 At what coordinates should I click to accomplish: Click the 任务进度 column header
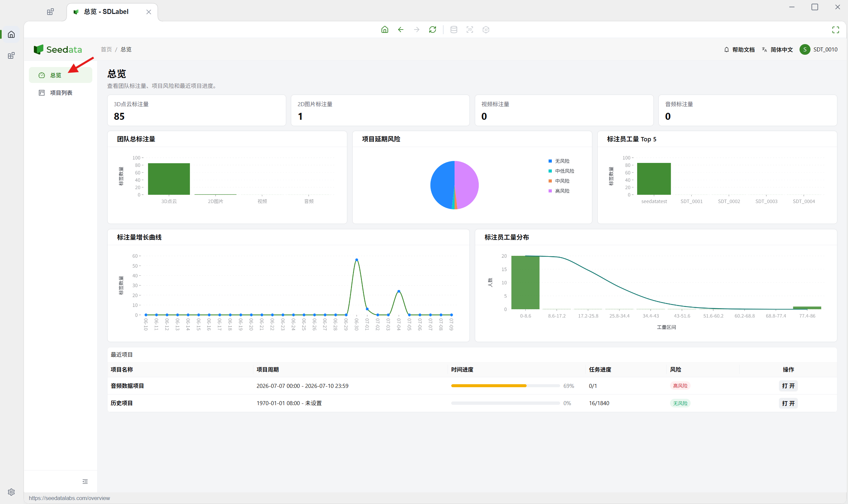tap(600, 370)
